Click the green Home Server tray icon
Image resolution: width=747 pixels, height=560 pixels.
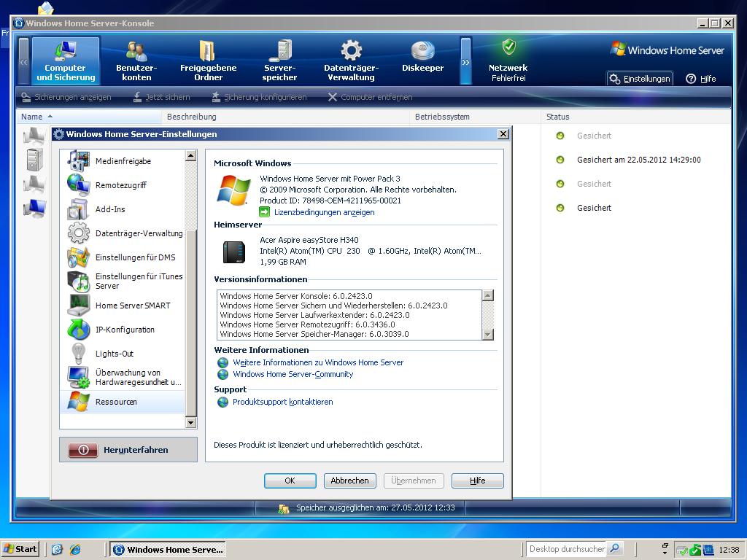(x=695, y=550)
